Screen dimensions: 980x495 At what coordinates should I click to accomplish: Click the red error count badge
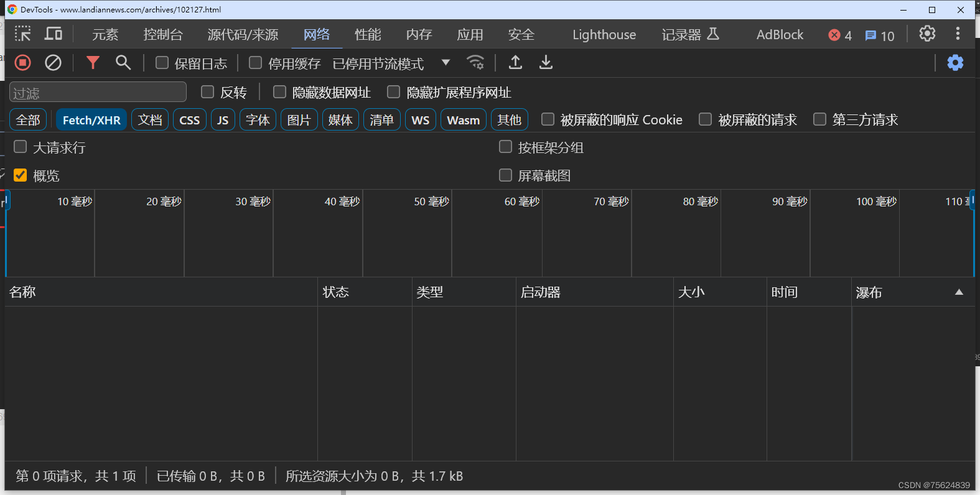840,35
